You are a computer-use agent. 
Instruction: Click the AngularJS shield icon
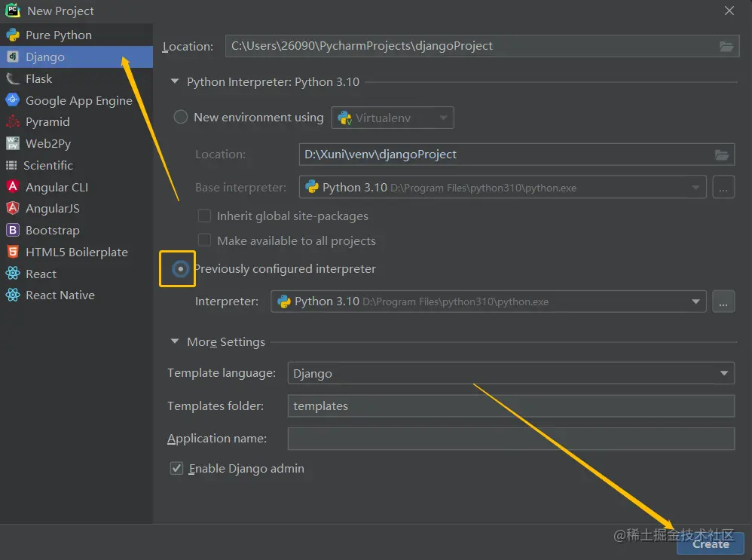coord(13,208)
